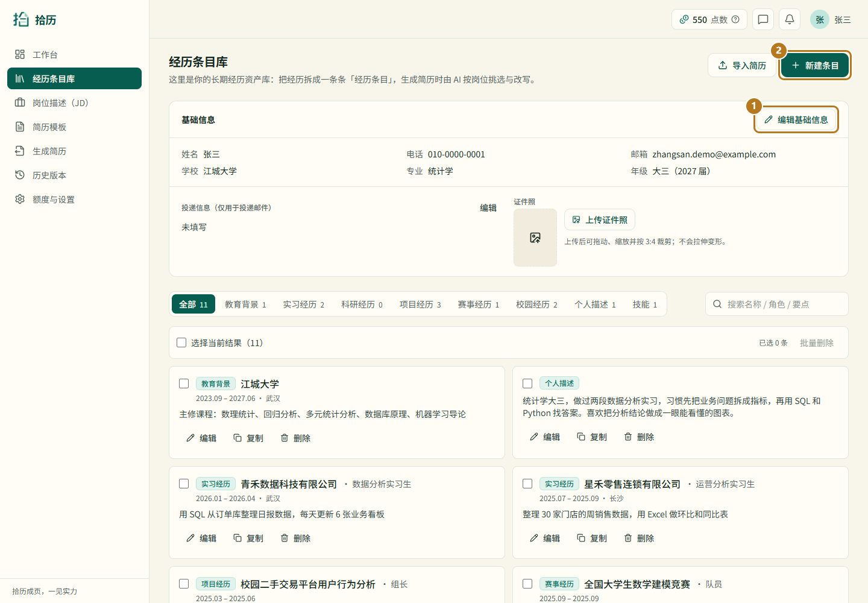The image size is (868, 603).
Task: Click the ID photo placeholder image icon
Action: [x=535, y=238]
